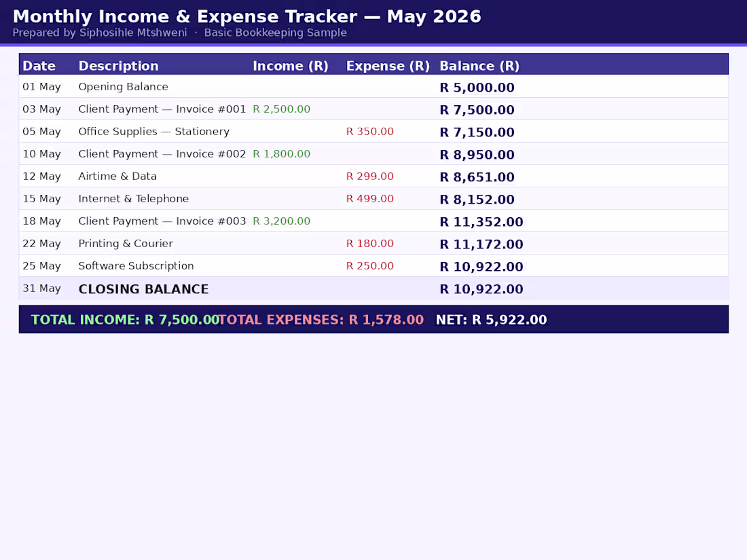Image resolution: width=747 pixels, height=560 pixels.
Task: Select the CLOSING BALANCE label
Action: (143, 289)
